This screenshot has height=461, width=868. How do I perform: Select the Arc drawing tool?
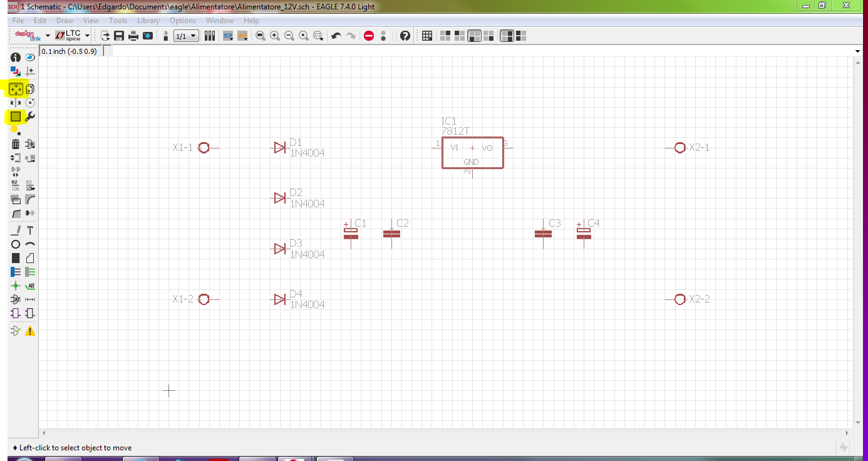(29, 244)
